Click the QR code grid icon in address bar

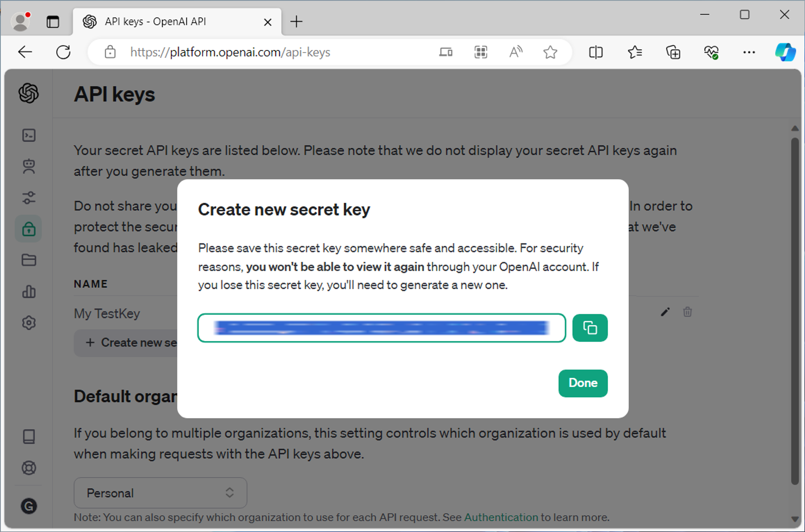click(480, 52)
